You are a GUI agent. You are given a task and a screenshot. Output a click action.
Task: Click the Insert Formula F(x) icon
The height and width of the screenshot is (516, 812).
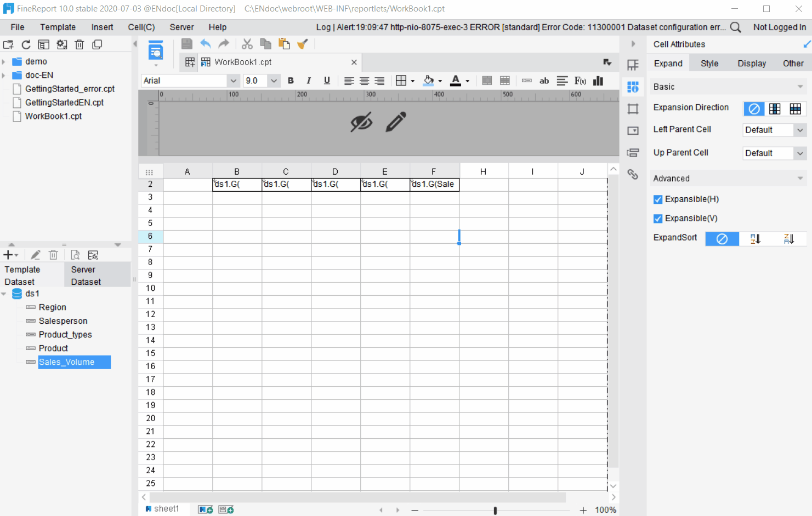tap(580, 81)
